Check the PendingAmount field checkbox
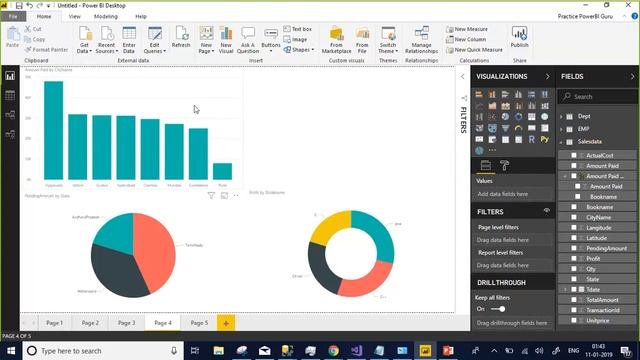Viewport: 640px width, 360px height. click(x=574, y=248)
